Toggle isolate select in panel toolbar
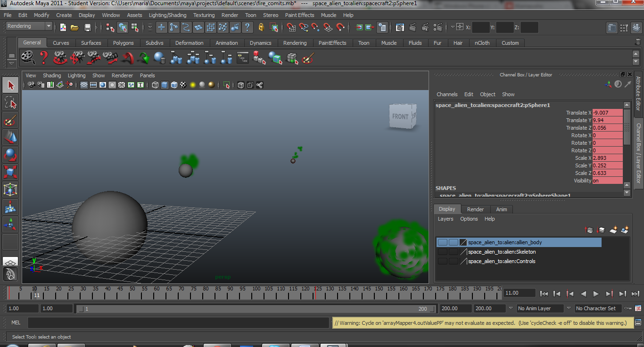Viewport: 644px width, 347px height. [x=227, y=85]
